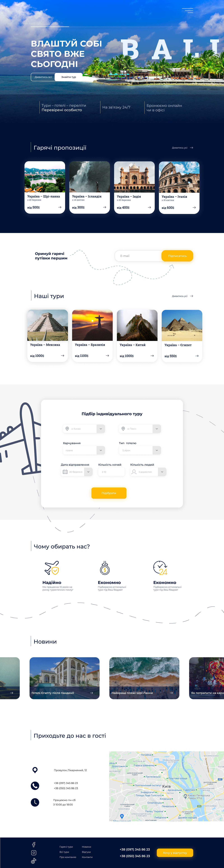Click the E-mail input field
This screenshot has width=224, height=868.
[138, 256]
